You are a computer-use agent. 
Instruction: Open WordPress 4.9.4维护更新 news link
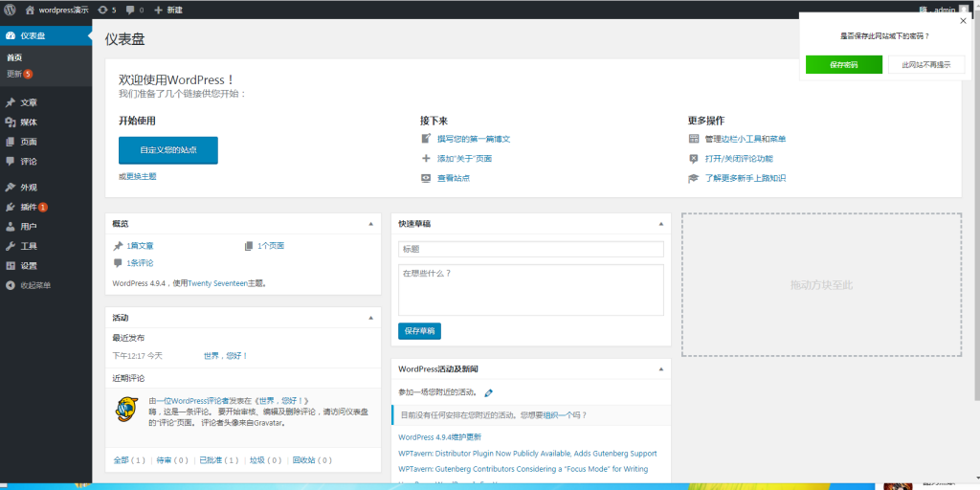pyautogui.click(x=439, y=437)
